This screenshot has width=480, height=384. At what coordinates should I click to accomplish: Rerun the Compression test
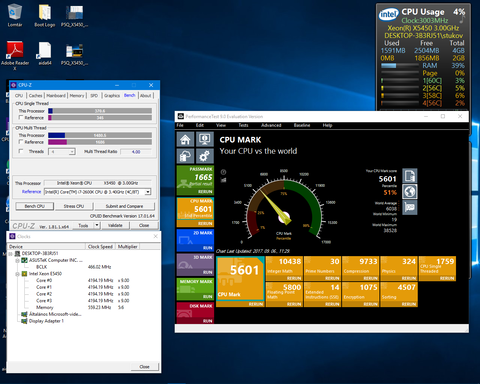[370, 278]
